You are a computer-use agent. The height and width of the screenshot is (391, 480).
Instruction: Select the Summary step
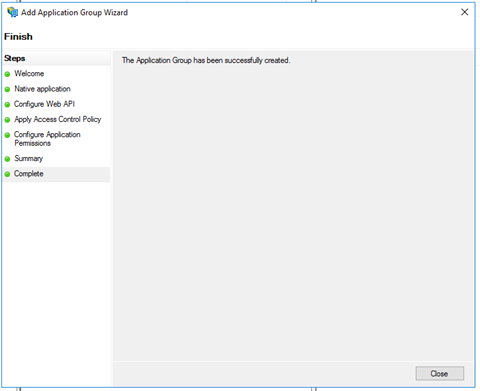29,158
